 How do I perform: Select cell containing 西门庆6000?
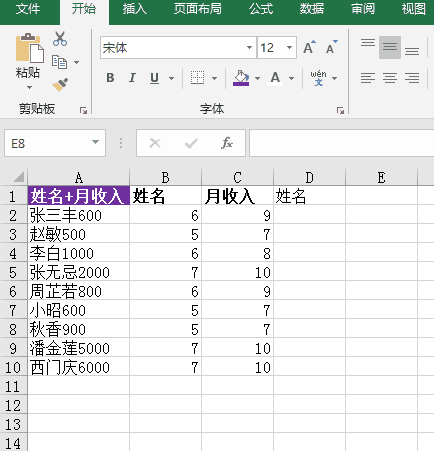pyautogui.click(x=79, y=367)
